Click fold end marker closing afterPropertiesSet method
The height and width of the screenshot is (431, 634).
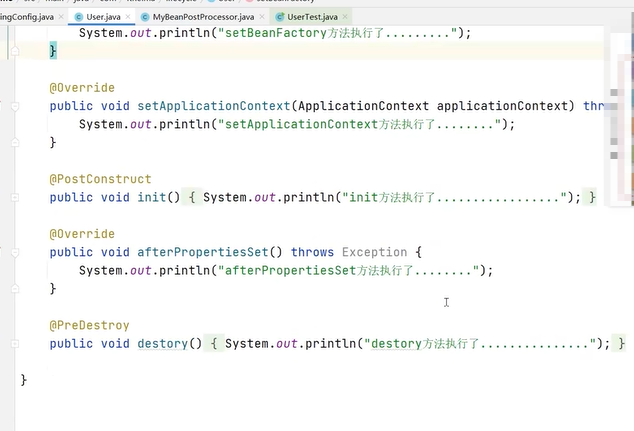tap(15, 289)
